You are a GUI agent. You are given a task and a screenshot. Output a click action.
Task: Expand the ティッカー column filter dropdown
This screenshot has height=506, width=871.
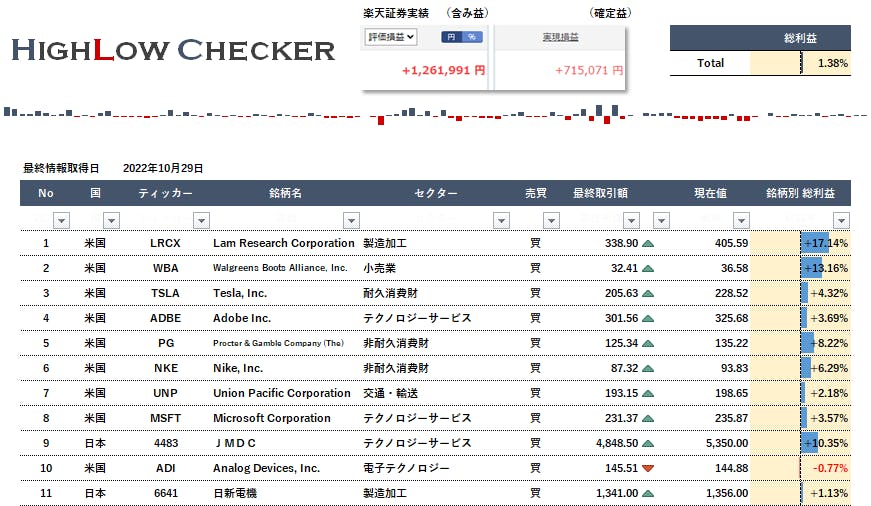click(200, 220)
